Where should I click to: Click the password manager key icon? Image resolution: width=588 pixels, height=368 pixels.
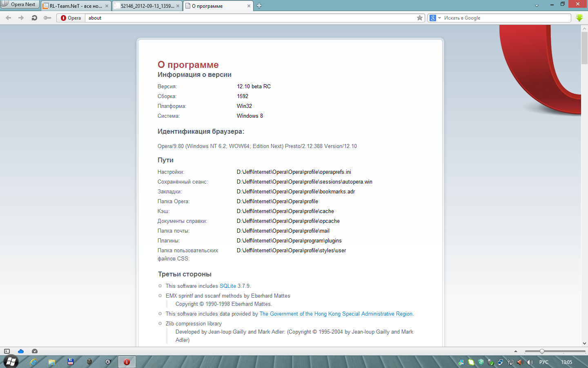(x=47, y=18)
